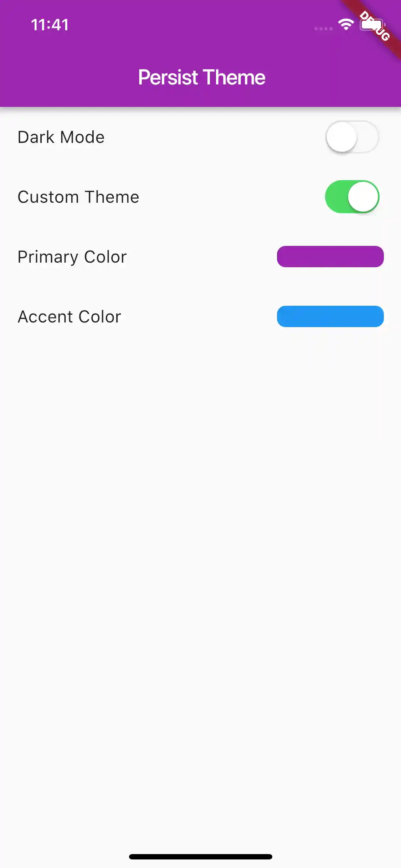Tap the Dark Mode label text
The width and height of the screenshot is (401, 868).
tap(61, 137)
